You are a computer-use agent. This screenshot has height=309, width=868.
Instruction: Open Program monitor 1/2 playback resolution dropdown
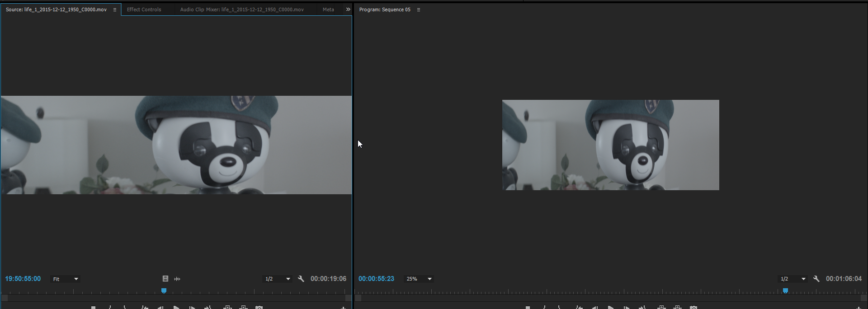[x=793, y=279]
